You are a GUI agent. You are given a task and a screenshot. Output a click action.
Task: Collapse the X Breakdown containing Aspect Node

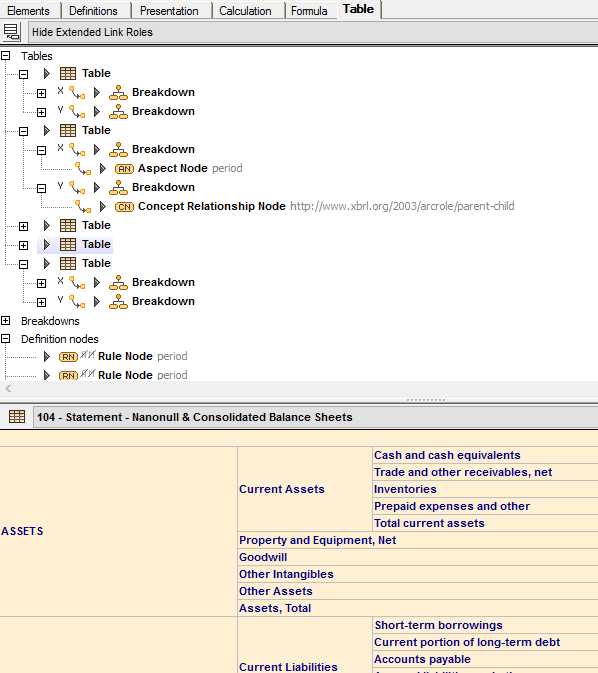pyautogui.click(x=42, y=150)
